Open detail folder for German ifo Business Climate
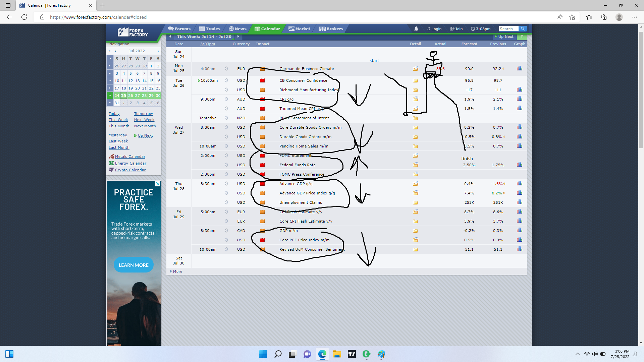This screenshot has width=644, height=362. 415,69
